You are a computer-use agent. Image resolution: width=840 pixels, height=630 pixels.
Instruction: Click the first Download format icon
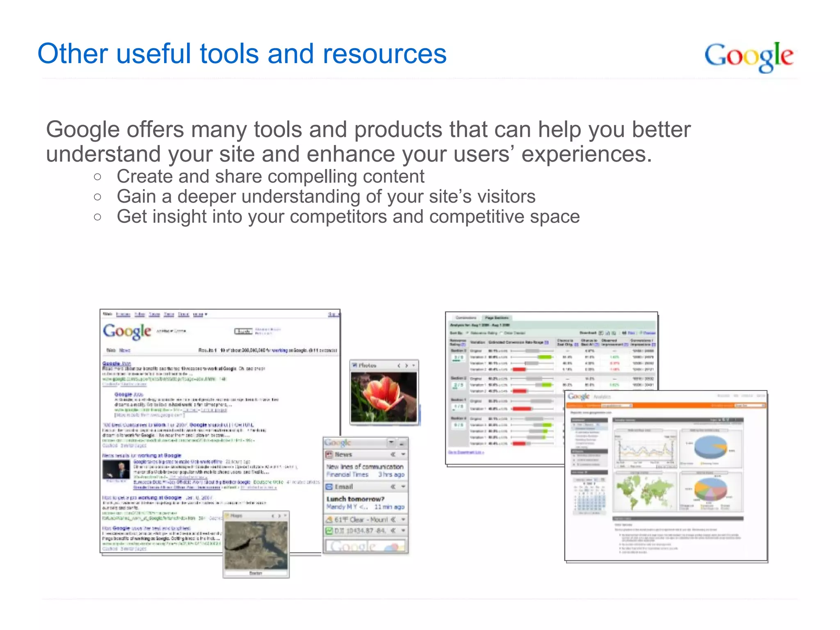tap(601, 333)
